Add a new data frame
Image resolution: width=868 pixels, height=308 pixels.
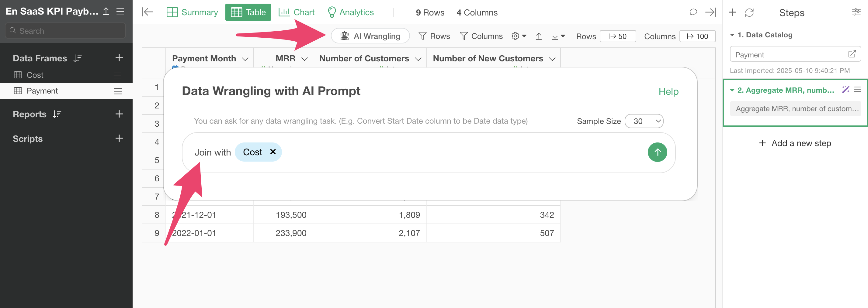(x=119, y=58)
